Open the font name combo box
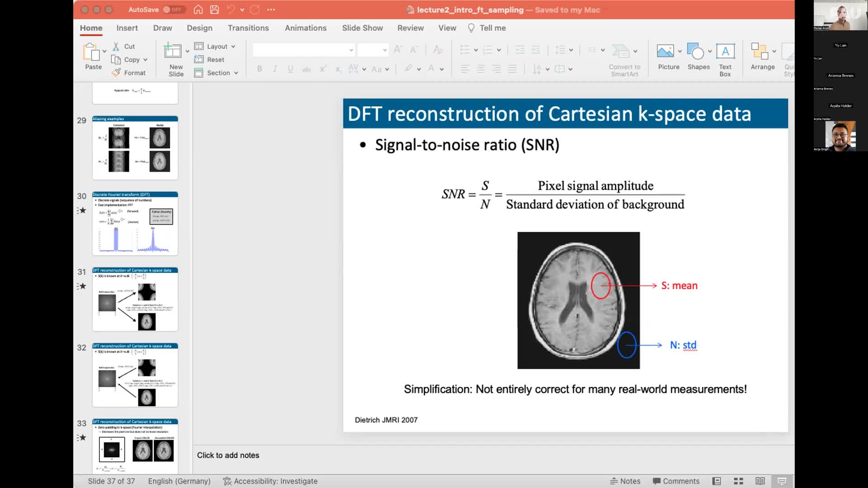 pyautogui.click(x=303, y=50)
